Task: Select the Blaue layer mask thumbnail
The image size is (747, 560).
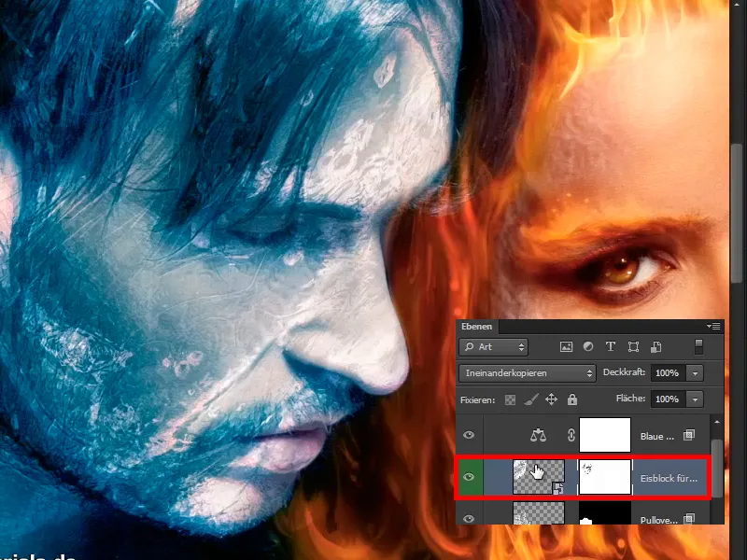Action: (x=605, y=435)
